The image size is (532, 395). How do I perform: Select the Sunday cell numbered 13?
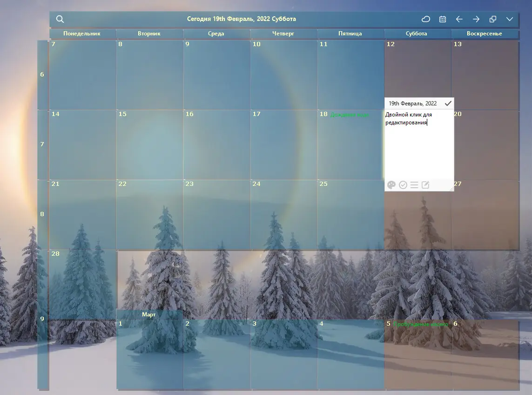(485, 75)
